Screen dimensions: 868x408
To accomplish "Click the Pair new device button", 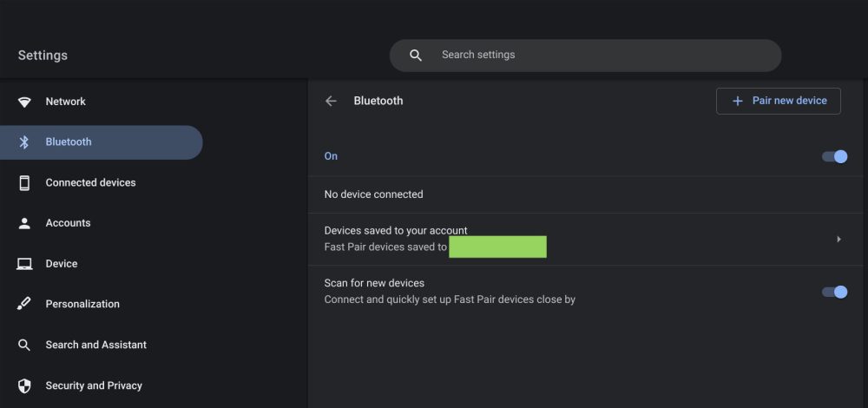I will [779, 101].
